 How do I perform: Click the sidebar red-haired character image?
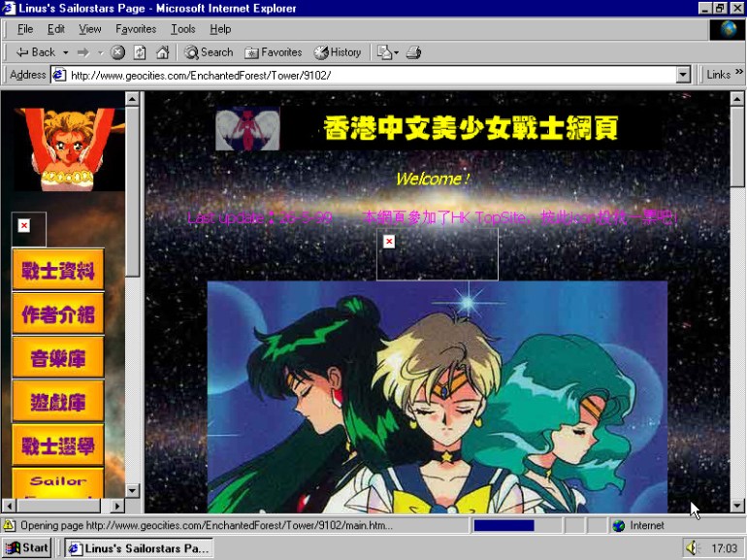click(70, 149)
